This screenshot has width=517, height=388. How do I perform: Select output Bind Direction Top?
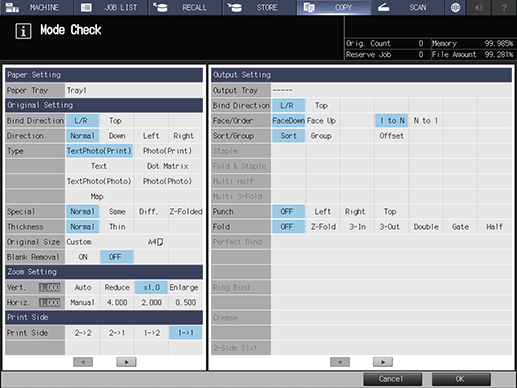322,105
